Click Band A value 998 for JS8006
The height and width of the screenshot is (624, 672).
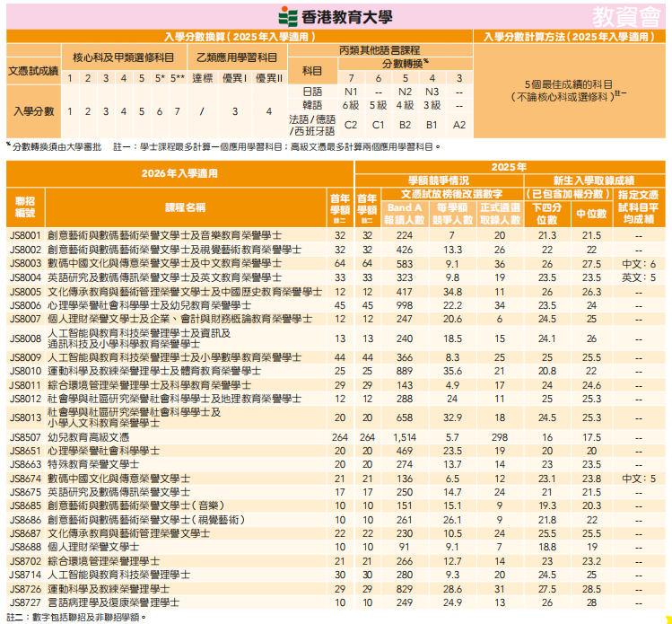[404, 306]
